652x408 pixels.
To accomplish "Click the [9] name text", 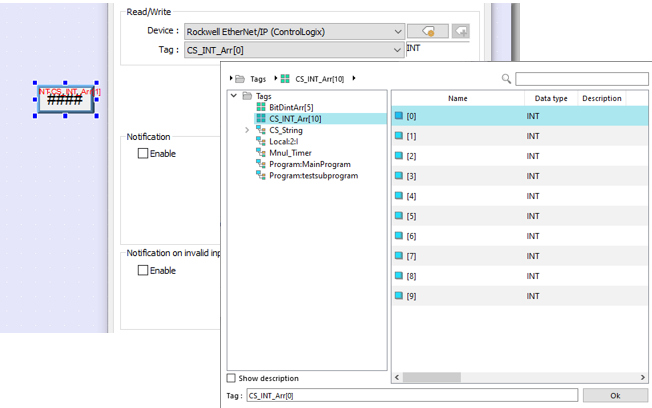I will [411, 296].
